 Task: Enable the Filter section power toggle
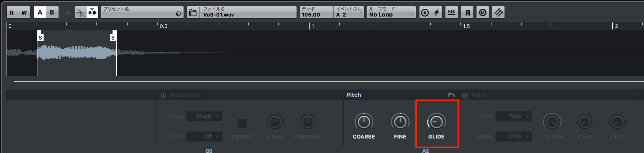[465, 95]
